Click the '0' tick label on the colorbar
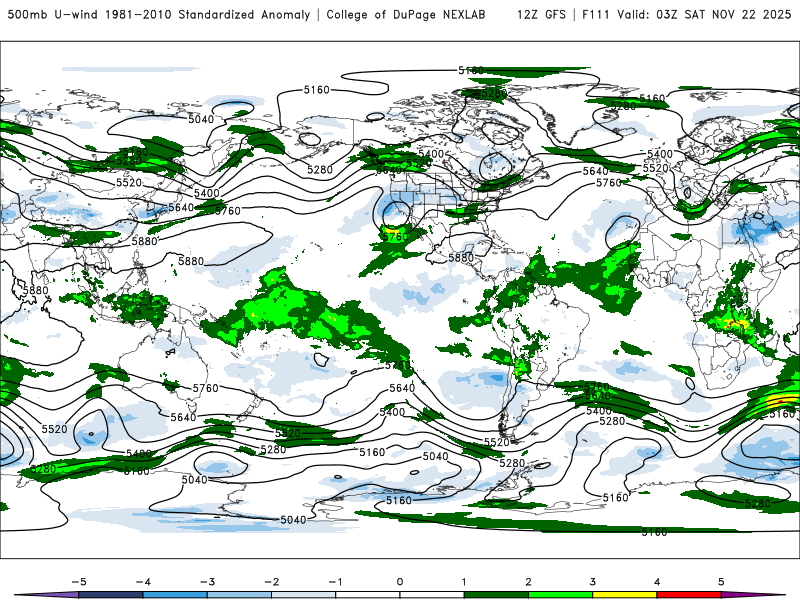The image size is (800, 600). [400, 582]
